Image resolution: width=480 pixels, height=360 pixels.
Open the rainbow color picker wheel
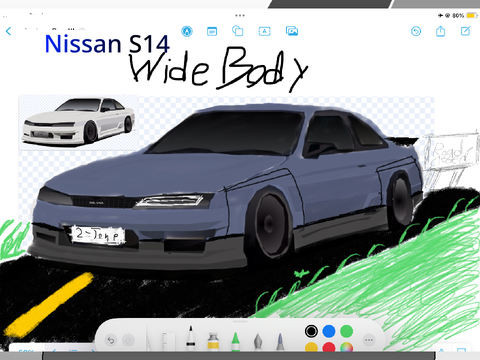point(347,347)
